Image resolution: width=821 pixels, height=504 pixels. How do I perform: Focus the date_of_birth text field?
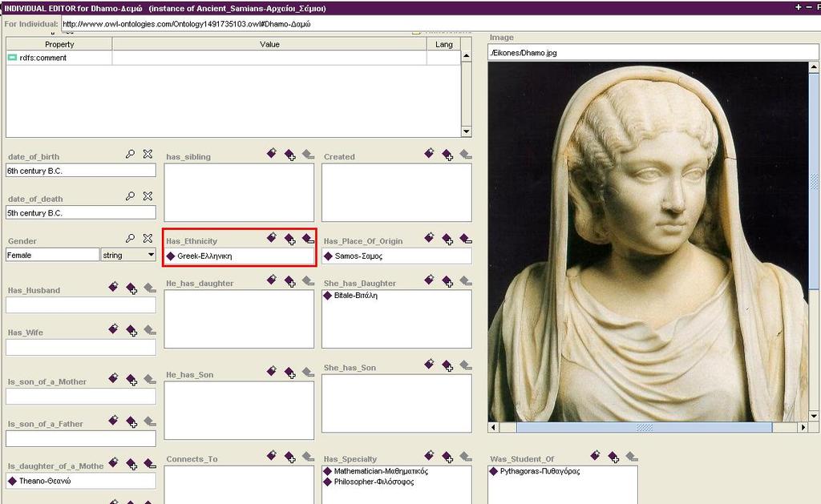click(x=81, y=171)
